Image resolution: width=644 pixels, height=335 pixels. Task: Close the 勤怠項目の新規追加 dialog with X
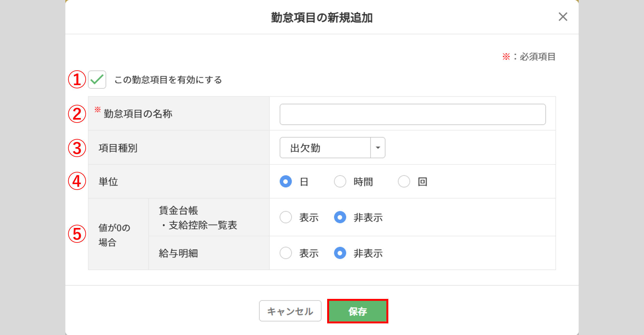(x=563, y=17)
